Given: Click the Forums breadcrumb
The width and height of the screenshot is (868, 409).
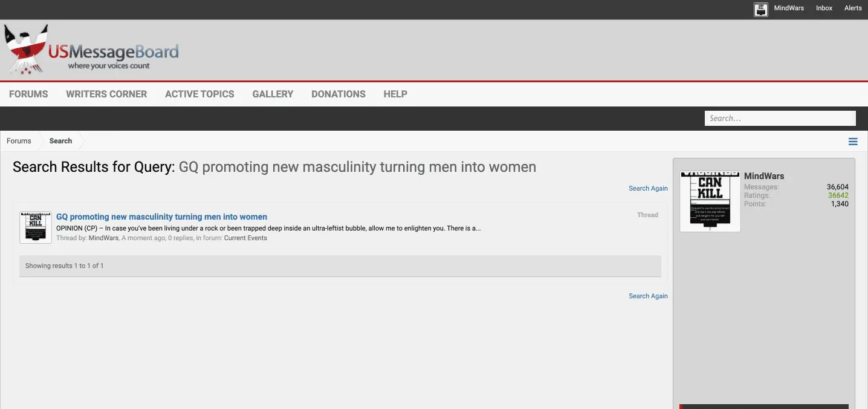Looking at the screenshot, I should (x=19, y=141).
